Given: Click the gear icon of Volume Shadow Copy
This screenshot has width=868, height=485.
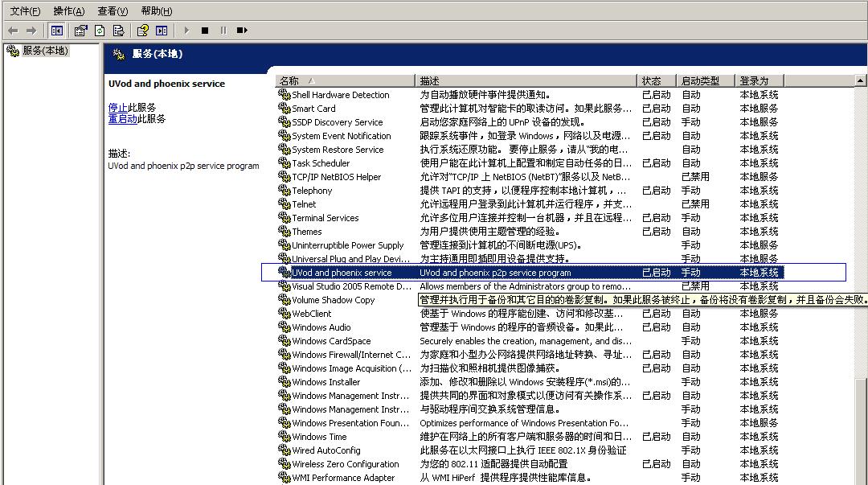Looking at the screenshot, I should coord(284,300).
